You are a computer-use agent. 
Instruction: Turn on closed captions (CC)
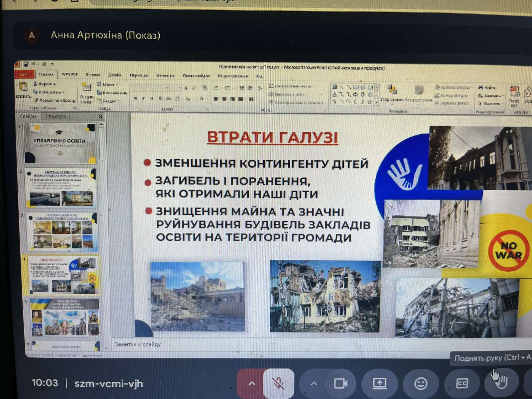coord(462,383)
